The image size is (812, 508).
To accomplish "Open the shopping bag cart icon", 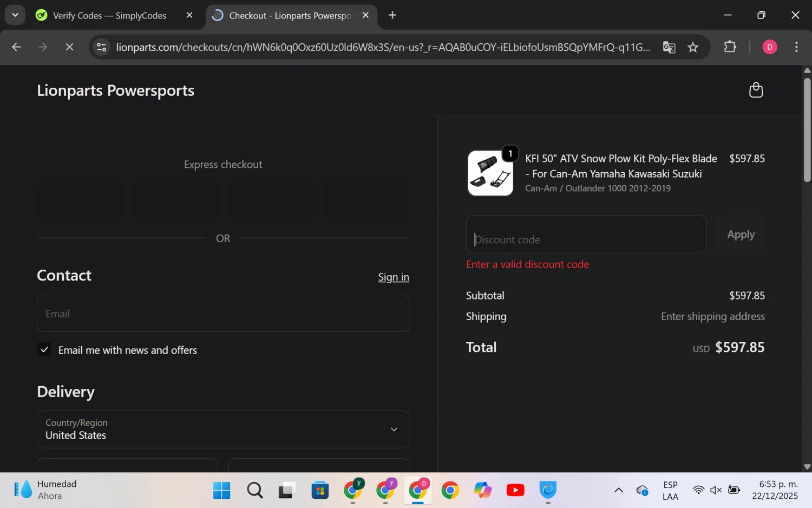I will (756, 90).
